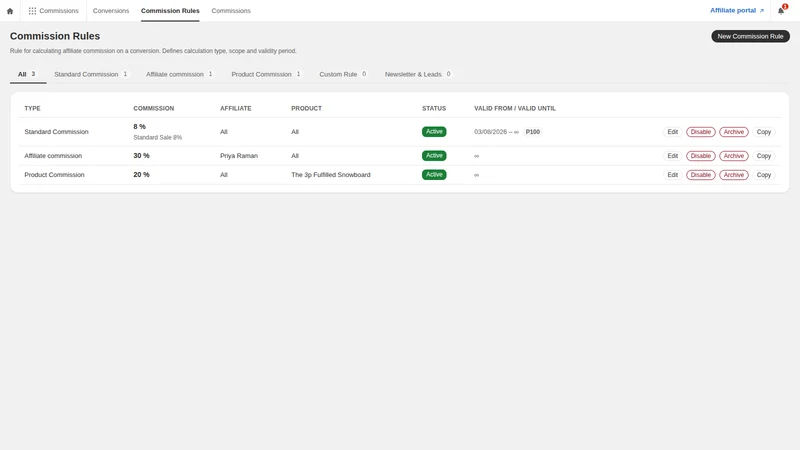Click the '30 %' commission value

pyautogui.click(x=141, y=156)
